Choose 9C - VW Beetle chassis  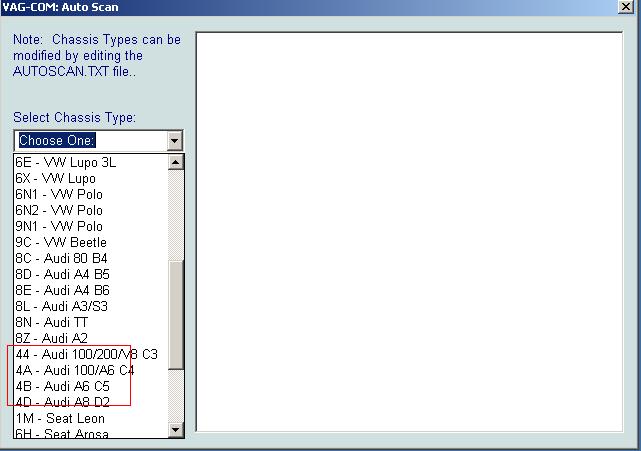[60, 242]
